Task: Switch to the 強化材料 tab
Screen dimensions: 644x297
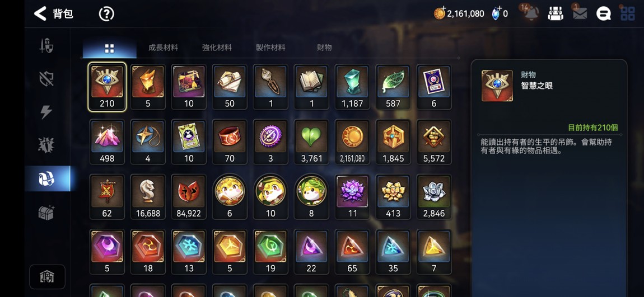Action: point(217,48)
